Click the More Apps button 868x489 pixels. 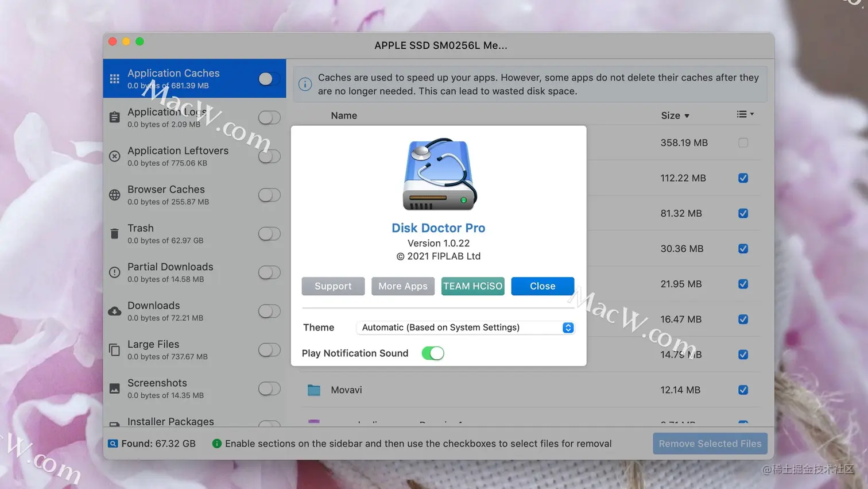[x=403, y=286]
